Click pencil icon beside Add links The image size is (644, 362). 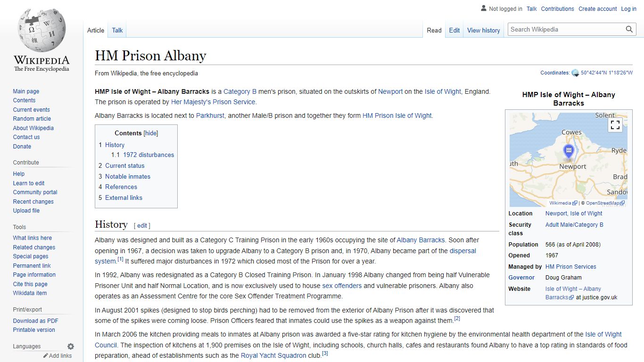tap(46, 356)
